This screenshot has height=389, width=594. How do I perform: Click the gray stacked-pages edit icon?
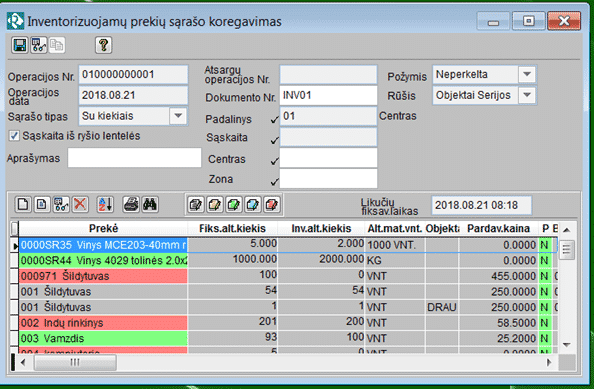pyautogui.click(x=196, y=205)
